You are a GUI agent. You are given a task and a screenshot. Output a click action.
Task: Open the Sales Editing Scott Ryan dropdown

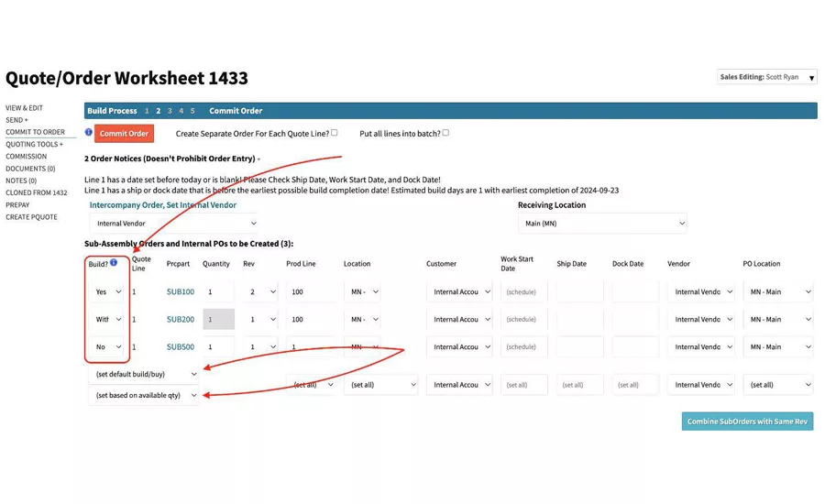(x=766, y=77)
